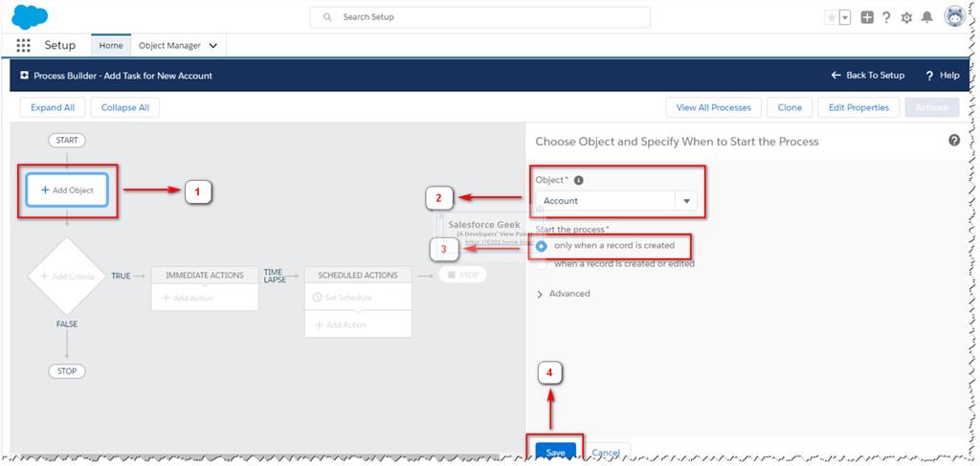Viewport: 980px width, 466px height.
Task: Expand the Object Manager tab chevron
Action: [x=213, y=46]
